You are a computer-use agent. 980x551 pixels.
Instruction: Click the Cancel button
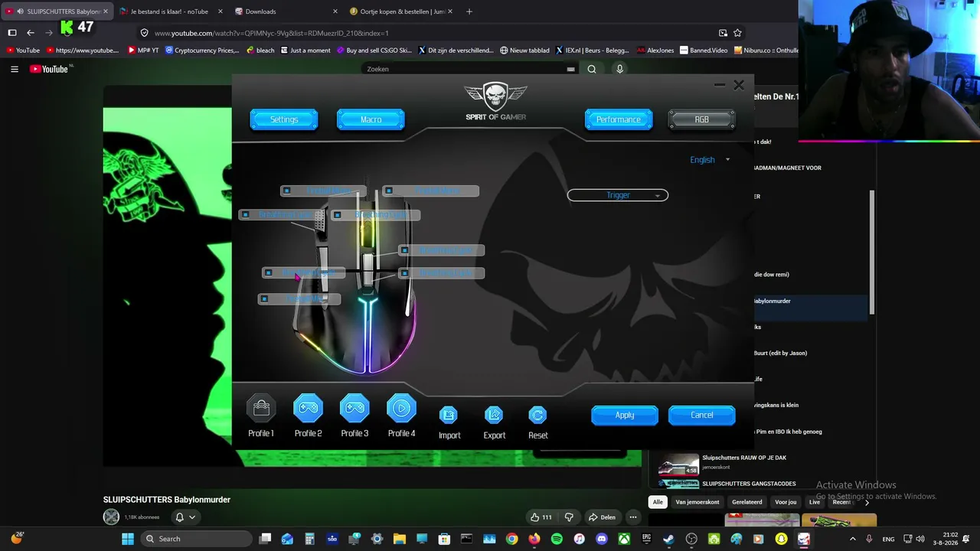701,415
